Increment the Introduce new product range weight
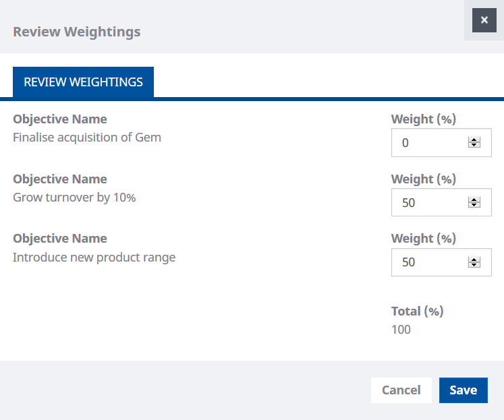Image resolution: width=504 pixels, height=420 pixels. (x=474, y=260)
